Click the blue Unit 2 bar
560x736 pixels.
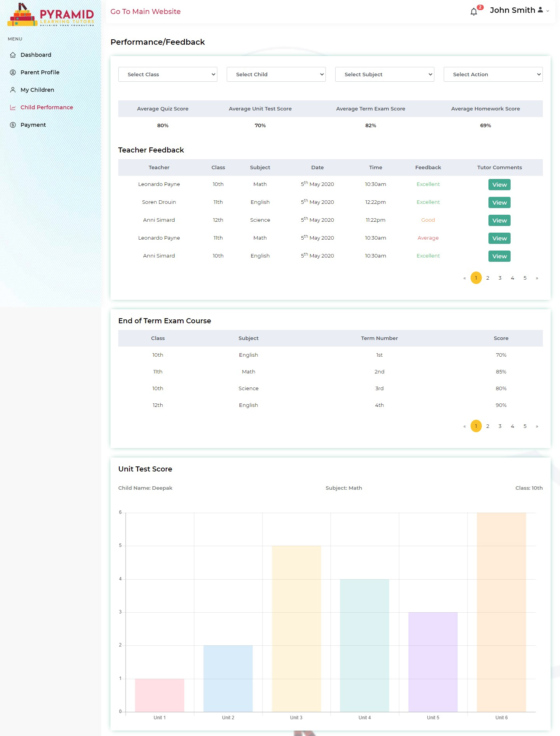click(x=228, y=679)
